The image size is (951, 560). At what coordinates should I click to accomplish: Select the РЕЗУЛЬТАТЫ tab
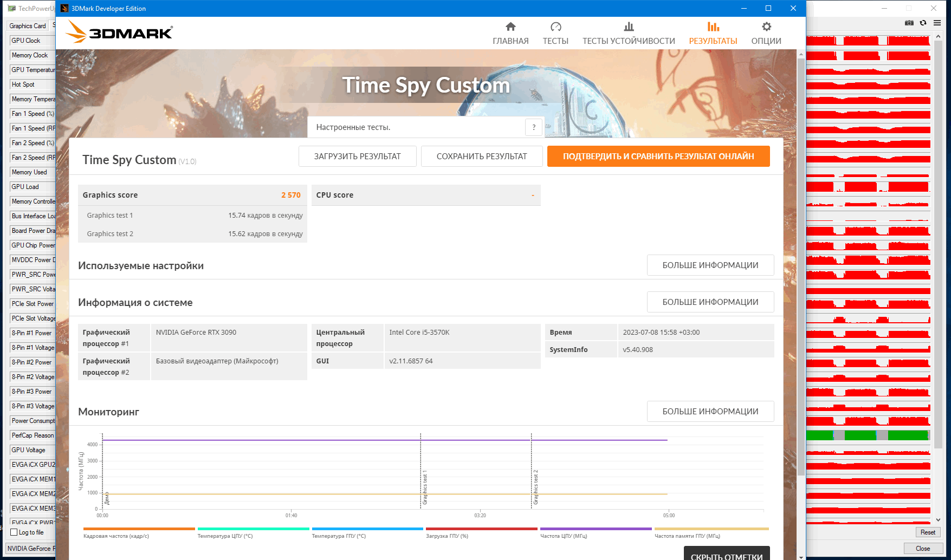coord(713,34)
